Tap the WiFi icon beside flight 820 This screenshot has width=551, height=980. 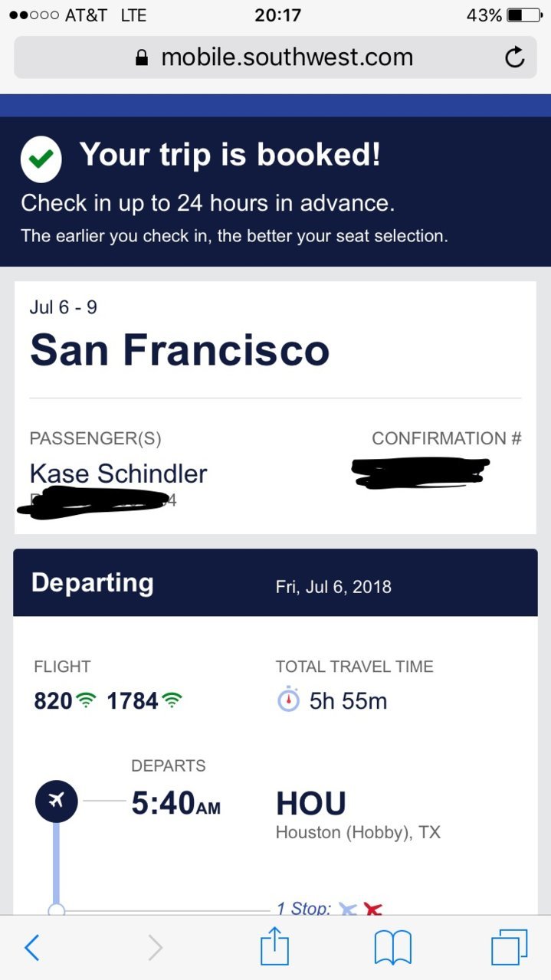click(x=86, y=700)
